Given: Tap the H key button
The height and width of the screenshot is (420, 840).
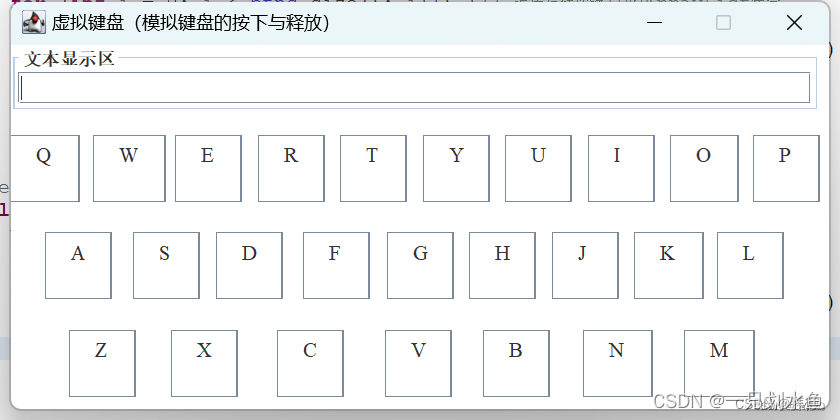Looking at the screenshot, I should (502, 265).
